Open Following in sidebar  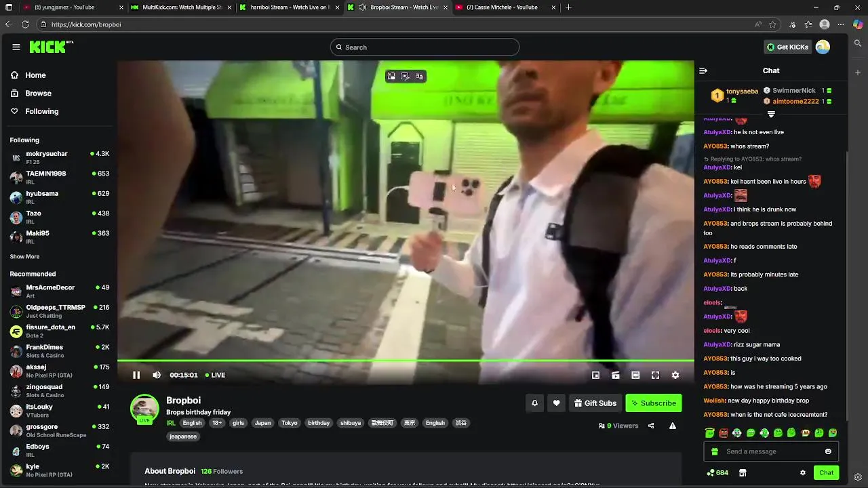point(35,111)
